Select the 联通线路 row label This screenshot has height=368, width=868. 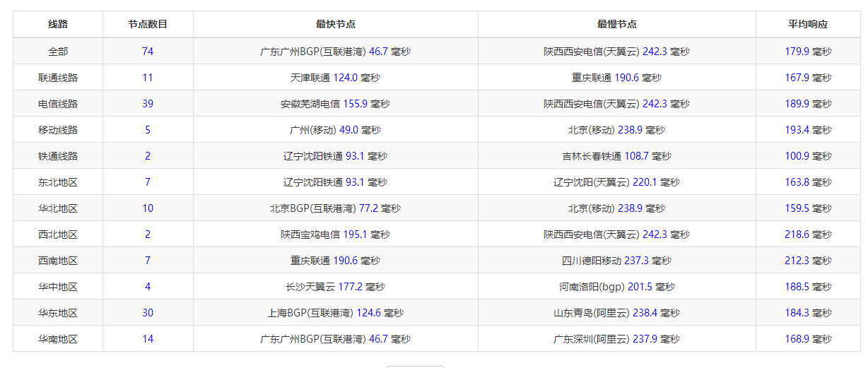(x=58, y=78)
